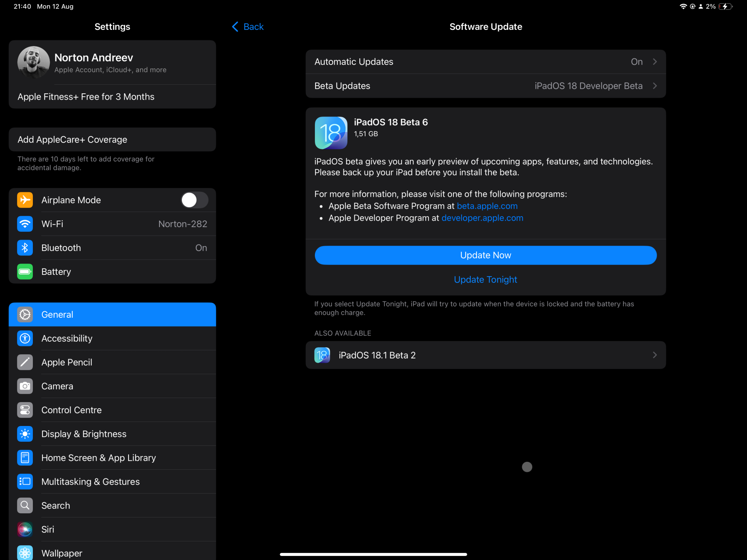Go Back from Software Update
The height and width of the screenshot is (560, 747).
pos(248,27)
